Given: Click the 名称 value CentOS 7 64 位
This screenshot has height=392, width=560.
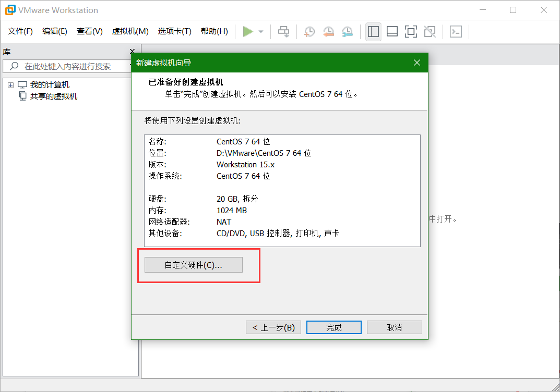Looking at the screenshot, I should (x=243, y=142).
